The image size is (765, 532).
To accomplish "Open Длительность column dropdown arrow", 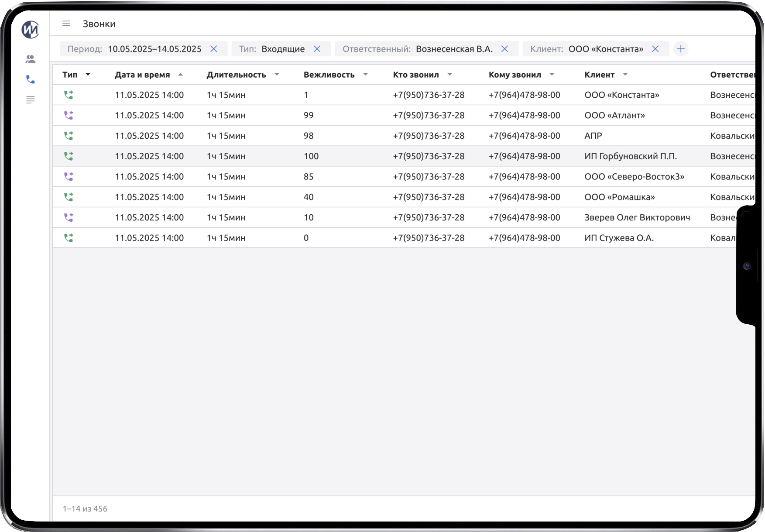I will coord(277,75).
